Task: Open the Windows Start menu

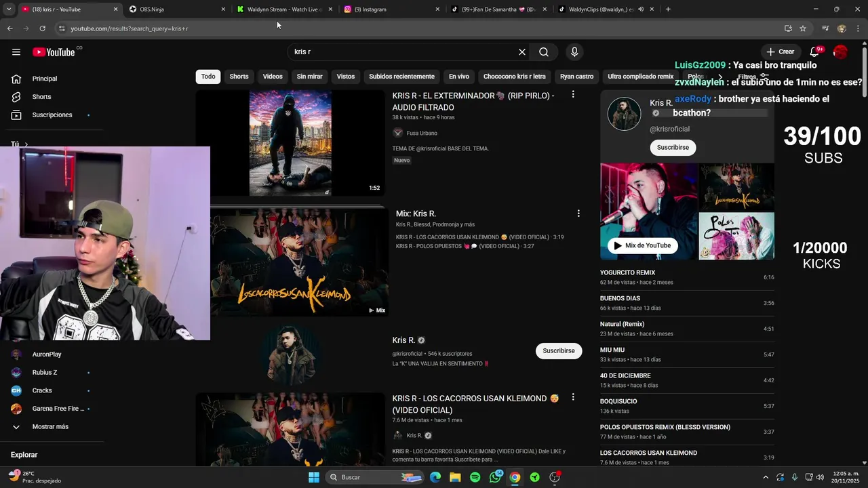Action: pos(314,477)
